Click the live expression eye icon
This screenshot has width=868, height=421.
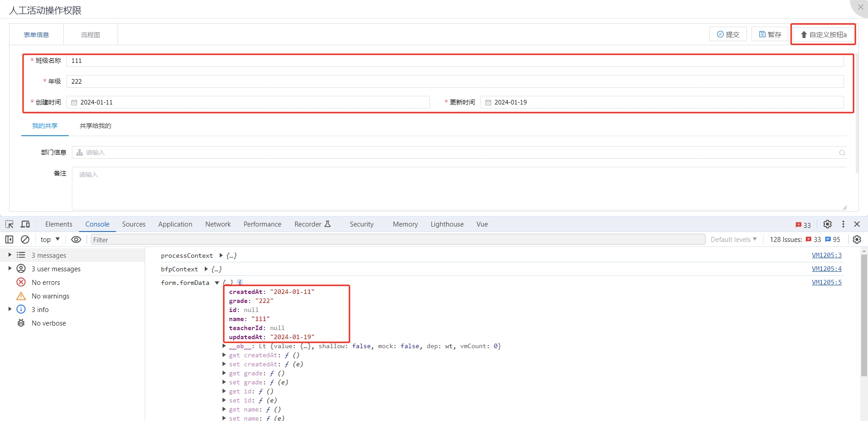[x=76, y=240]
